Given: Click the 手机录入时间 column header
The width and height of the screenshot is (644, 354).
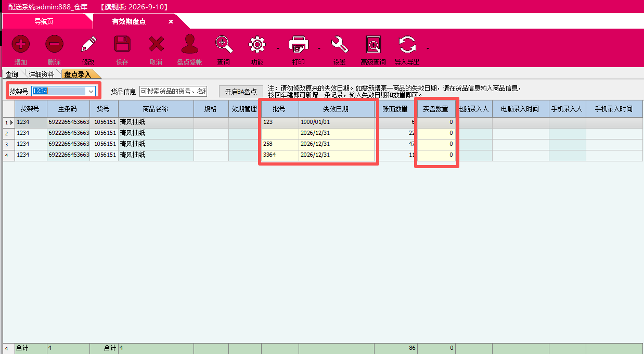Looking at the screenshot, I should click(614, 109).
